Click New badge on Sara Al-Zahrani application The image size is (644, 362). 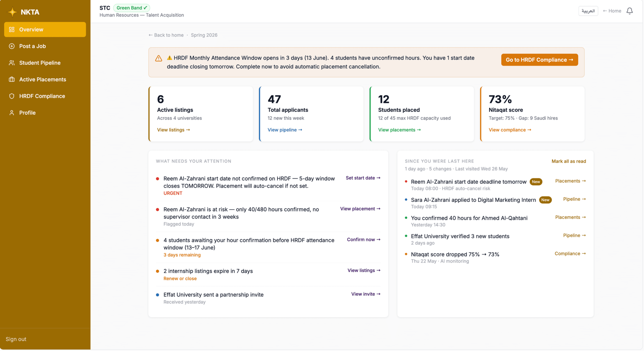point(545,200)
